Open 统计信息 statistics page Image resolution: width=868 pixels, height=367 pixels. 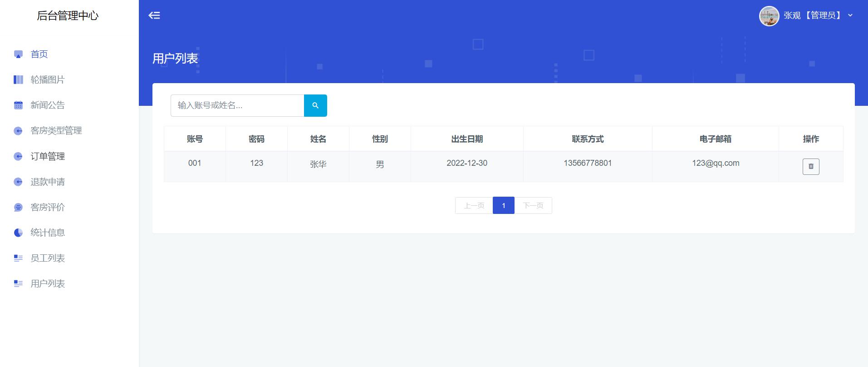tap(48, 233)
